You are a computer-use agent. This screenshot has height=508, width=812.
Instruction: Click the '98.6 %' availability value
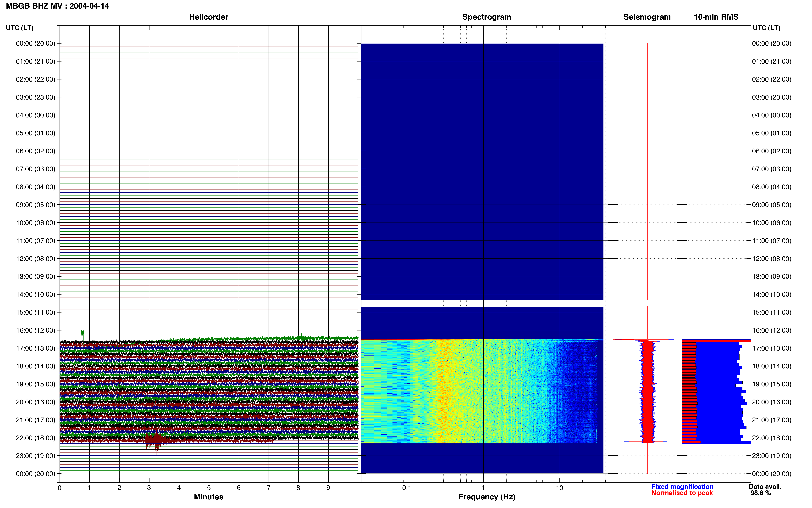(x=761, y=493)
